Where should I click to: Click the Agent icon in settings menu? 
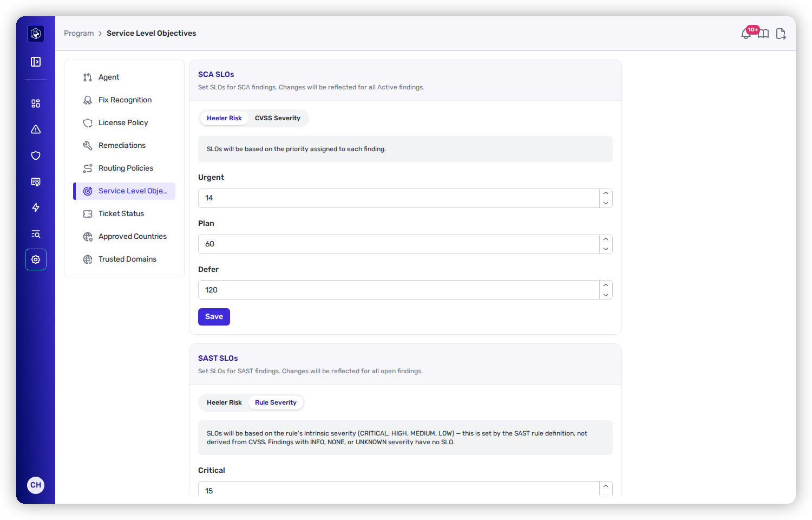coord(88,77)
